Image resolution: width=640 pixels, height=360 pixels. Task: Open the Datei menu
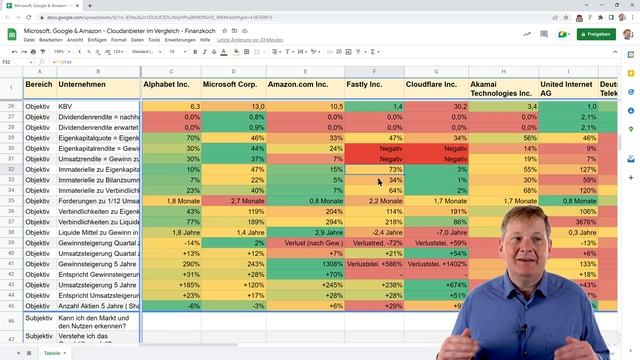click(x=29, y=40)
